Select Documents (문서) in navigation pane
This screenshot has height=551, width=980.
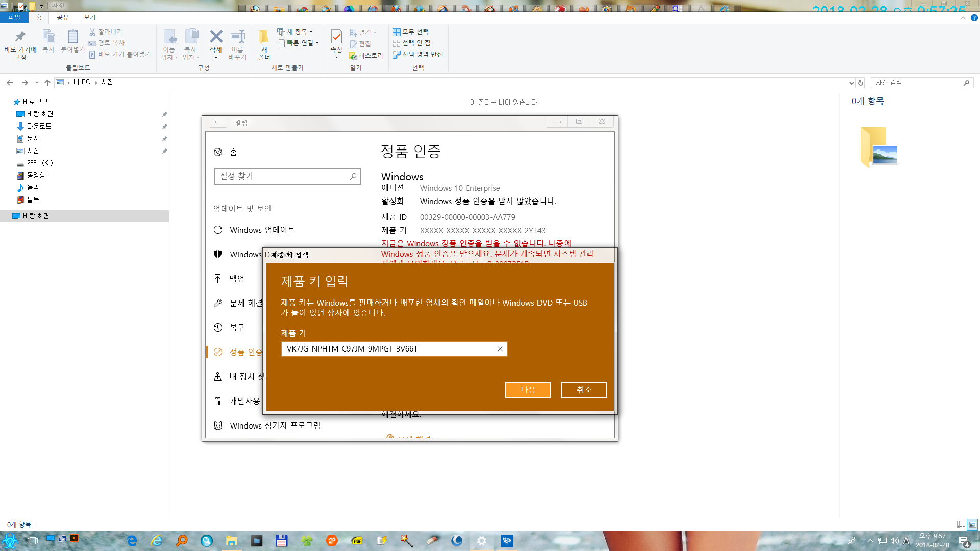(28, 139)
